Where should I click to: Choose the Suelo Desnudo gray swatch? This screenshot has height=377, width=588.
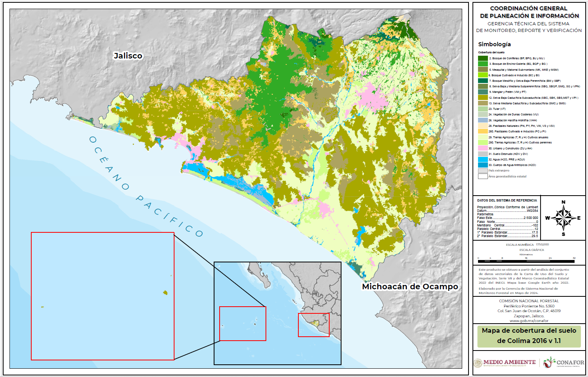point(483,154)
